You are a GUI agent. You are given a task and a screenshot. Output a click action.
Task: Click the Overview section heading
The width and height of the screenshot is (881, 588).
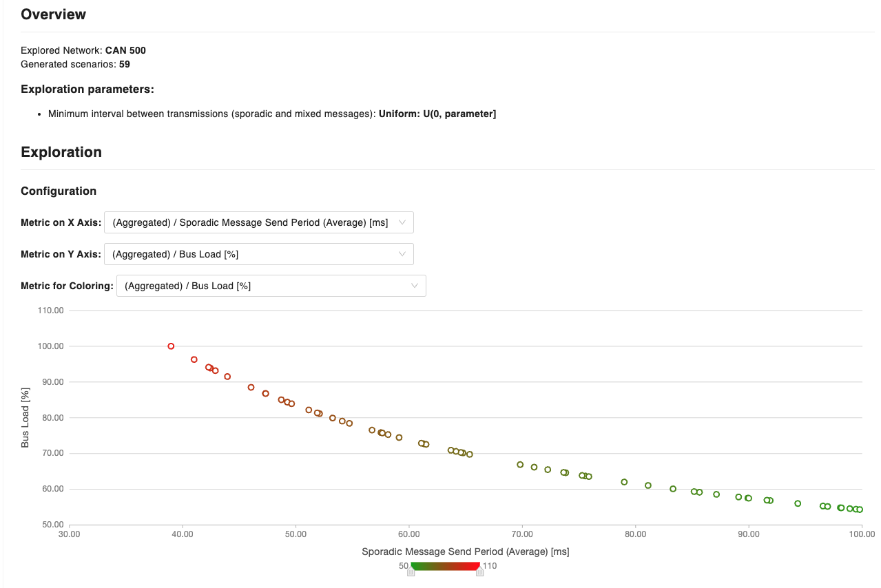click(54, 14)
